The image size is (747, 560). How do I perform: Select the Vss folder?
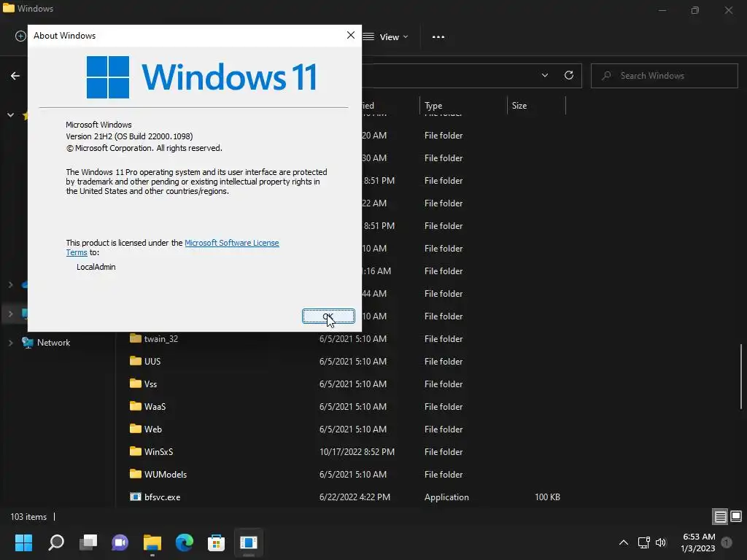pos(150,384)
